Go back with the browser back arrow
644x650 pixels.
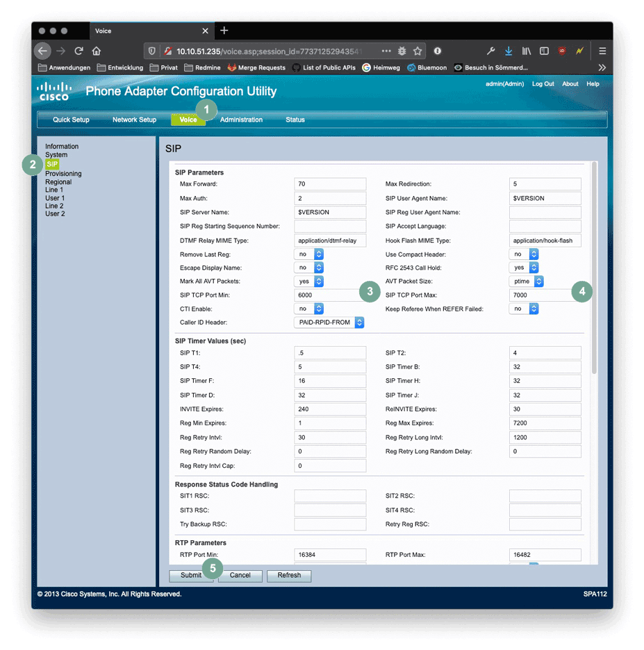click(42, 51)
